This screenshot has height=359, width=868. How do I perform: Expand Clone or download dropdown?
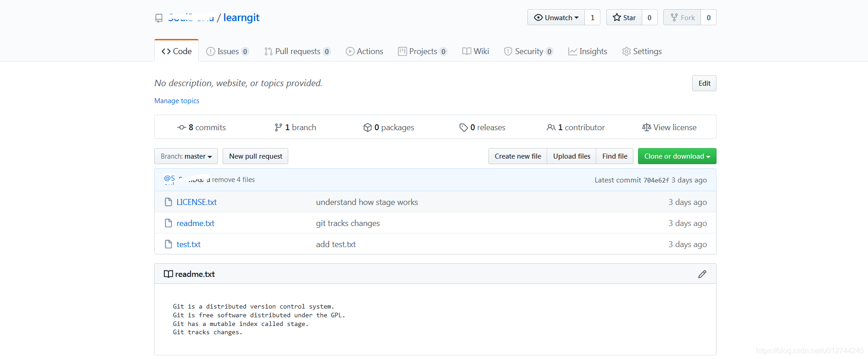677,156
